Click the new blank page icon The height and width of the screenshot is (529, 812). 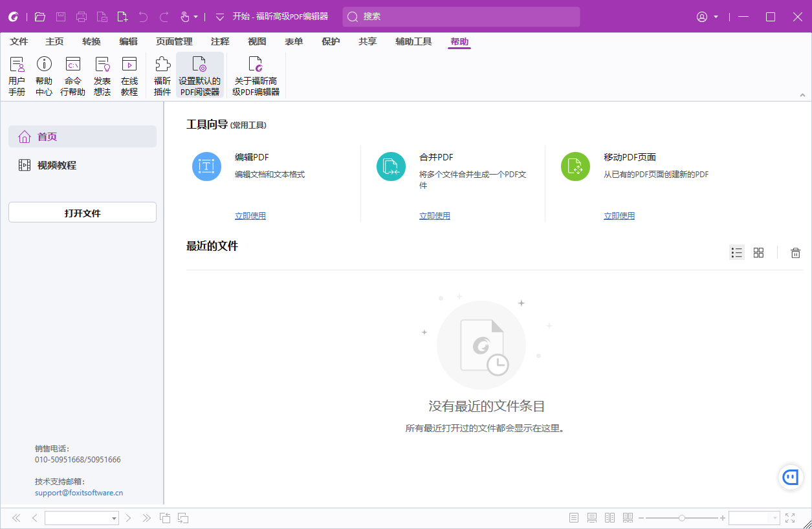[x=122, y=17]
